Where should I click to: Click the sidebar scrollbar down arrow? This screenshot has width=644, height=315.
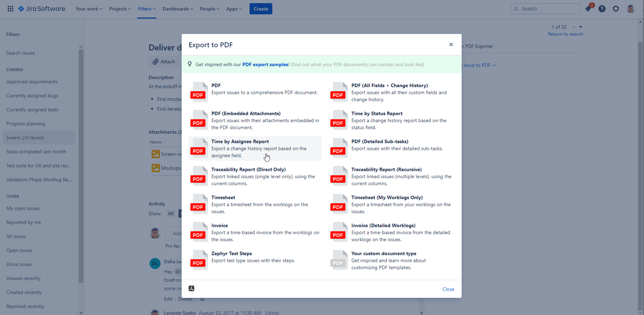[81, 313]
